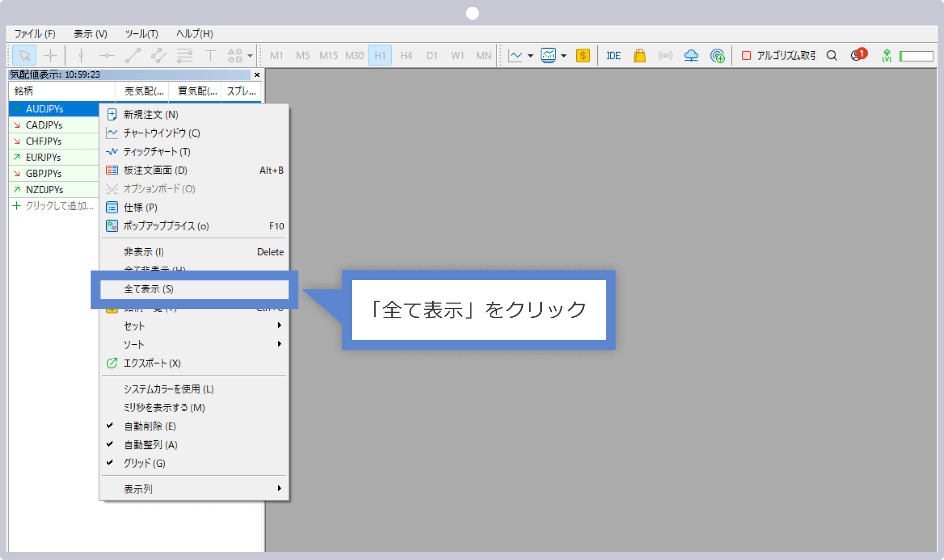The width and height of the screenshot is (944, 560).
Task: Click the yellow dollar trading icon
Action: tap(583, 56)
